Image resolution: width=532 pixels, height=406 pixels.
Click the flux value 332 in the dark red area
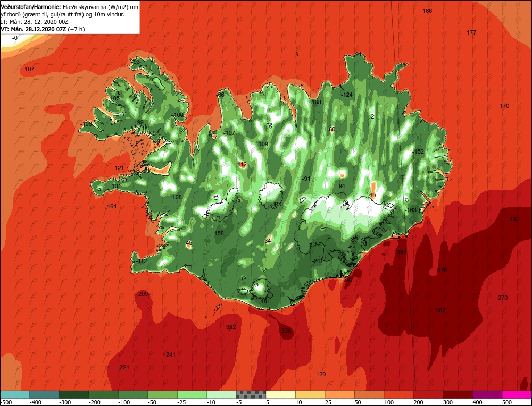pyautogui.click(x=514, y=219)
